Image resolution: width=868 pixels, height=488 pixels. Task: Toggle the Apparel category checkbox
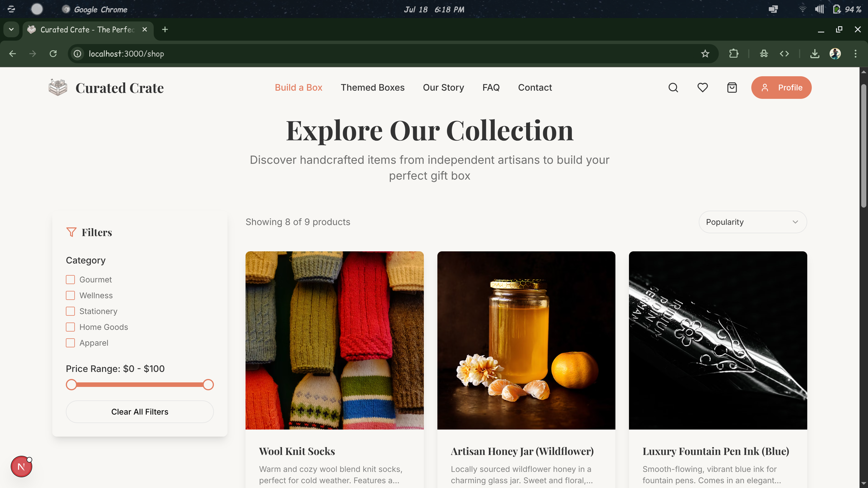point(70,343)
